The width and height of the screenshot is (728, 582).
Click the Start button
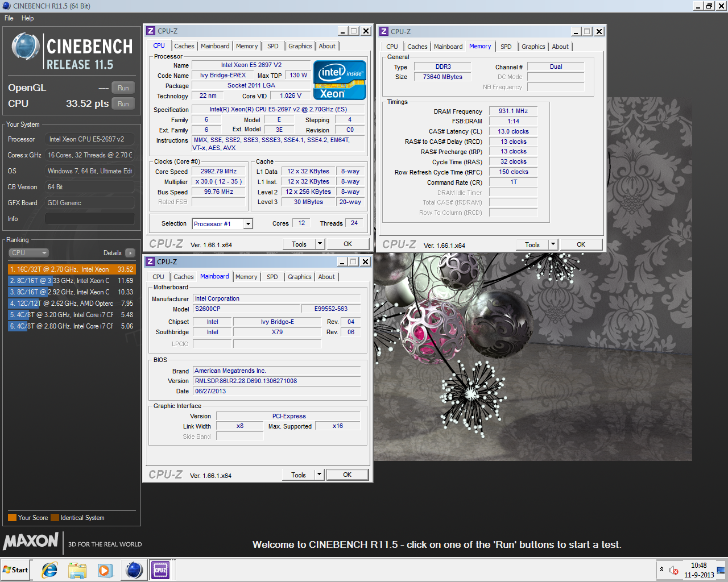pos(15,569)
